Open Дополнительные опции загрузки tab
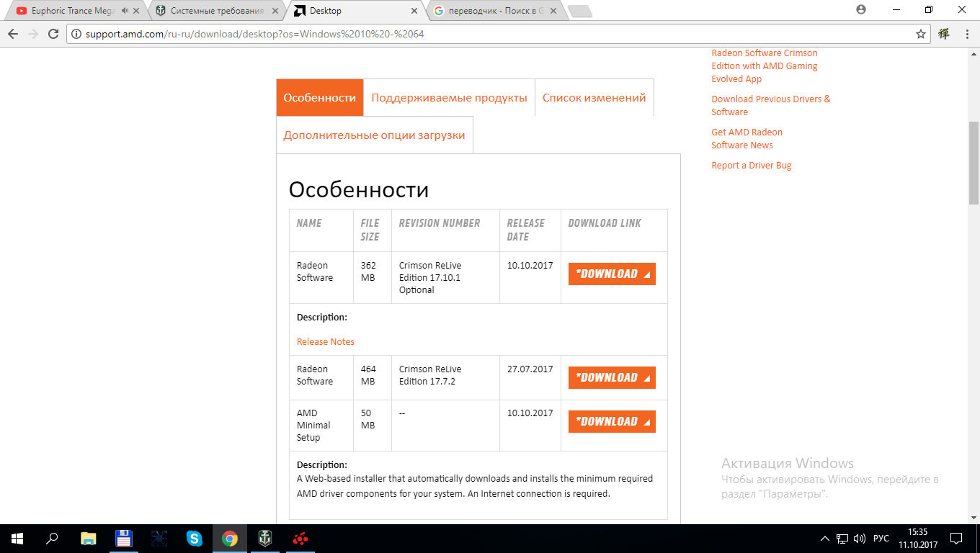Screen dimensions: 980x553 [x=375, y=135]
